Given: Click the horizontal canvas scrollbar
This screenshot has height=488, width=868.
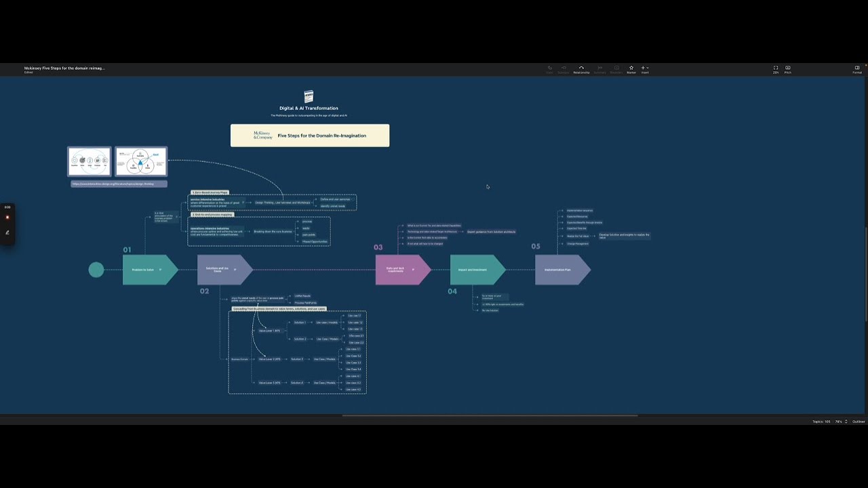Looking at the screenshot, I should (x=490, y=416).
